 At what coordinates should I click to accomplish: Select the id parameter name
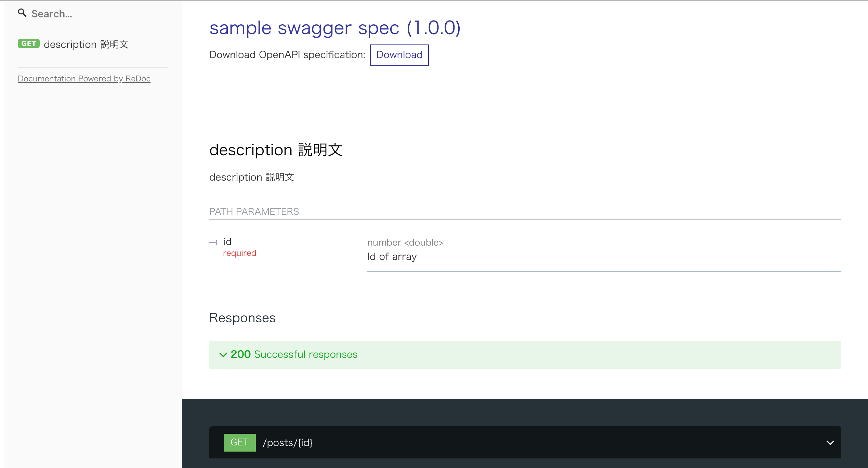point(227,242)
